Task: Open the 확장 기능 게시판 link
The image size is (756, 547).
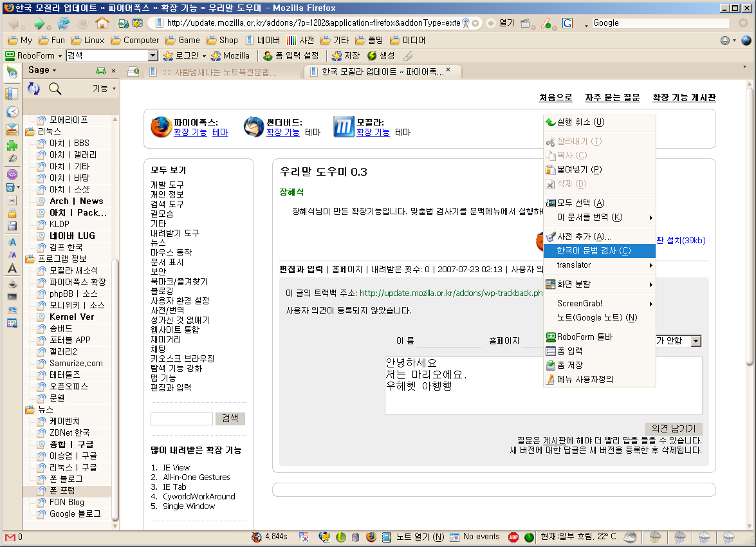Action: (x=684, y=97)
